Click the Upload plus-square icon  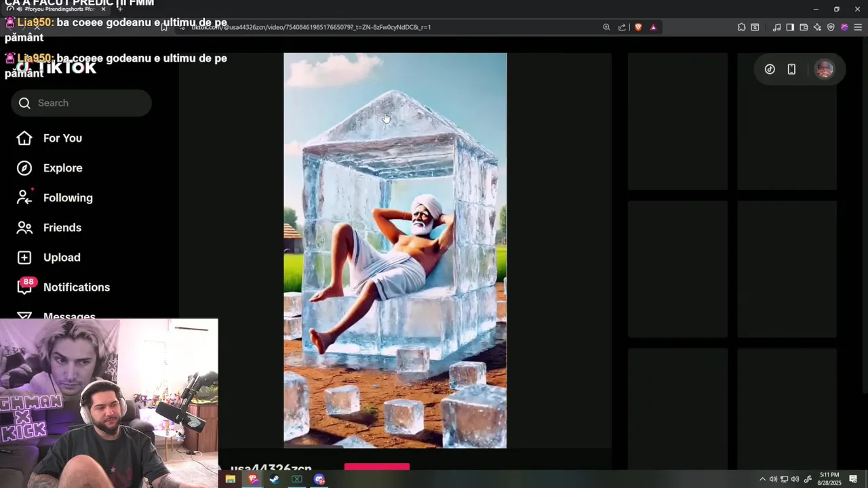click(x=24, y=258)
